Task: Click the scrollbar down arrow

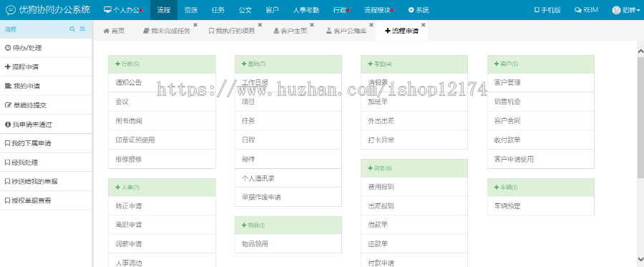Action: tap(640, 259)
